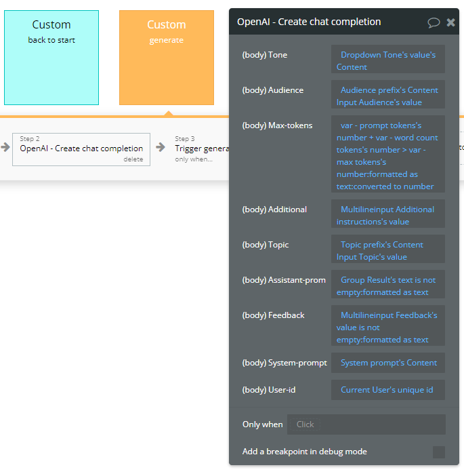Click the 'Only when' label
This screenshot has height=476, width=464.
tap(262, 424)
